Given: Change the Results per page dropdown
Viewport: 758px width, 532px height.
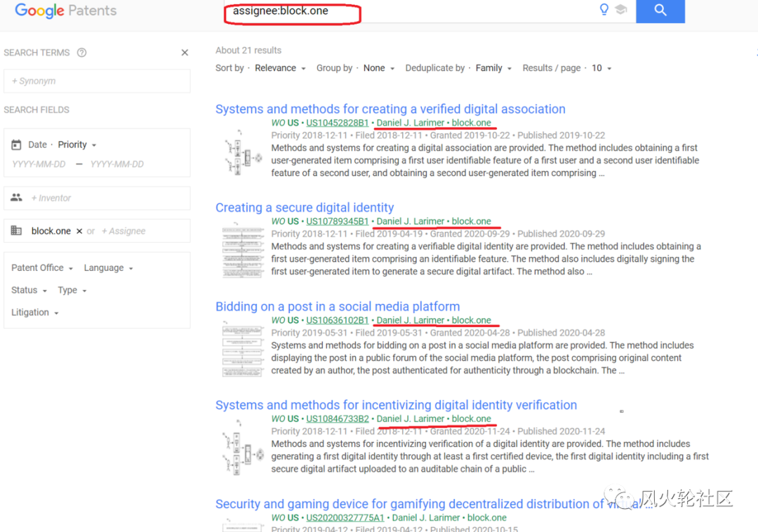Looking at the screenshot, I should tap(601, 68).
